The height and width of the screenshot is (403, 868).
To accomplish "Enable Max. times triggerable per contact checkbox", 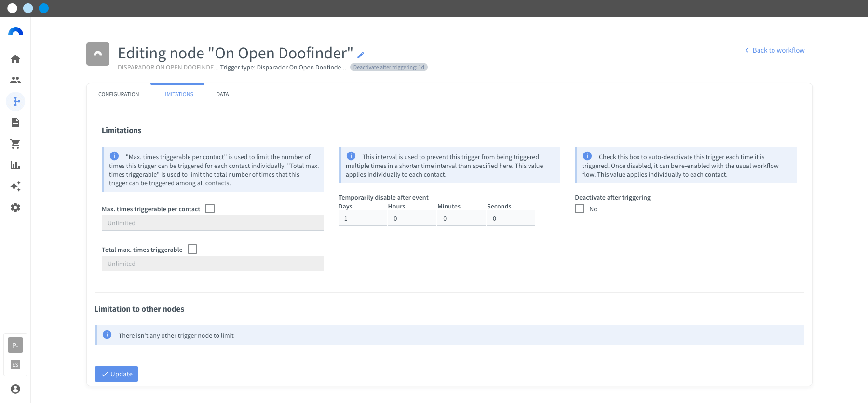I will point(210,208).
